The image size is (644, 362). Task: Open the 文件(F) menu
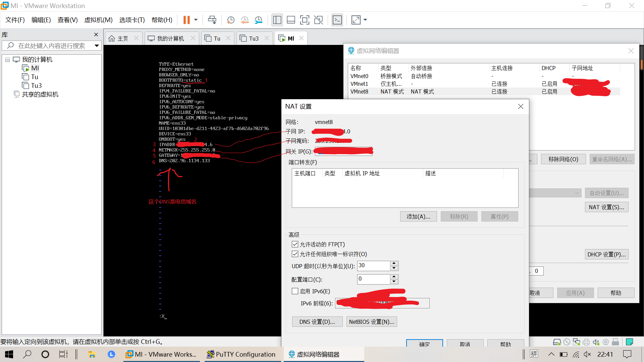point(15,20)
